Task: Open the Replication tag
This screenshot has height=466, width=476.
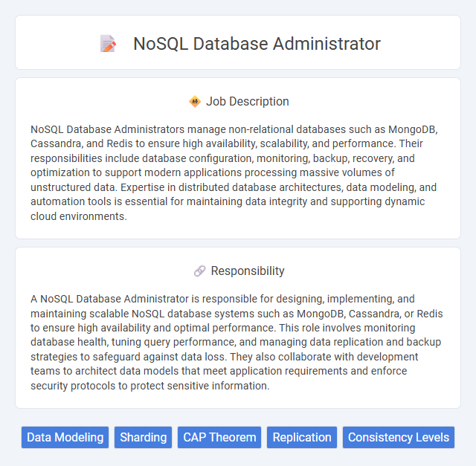Action: click(x=302, y=438)
